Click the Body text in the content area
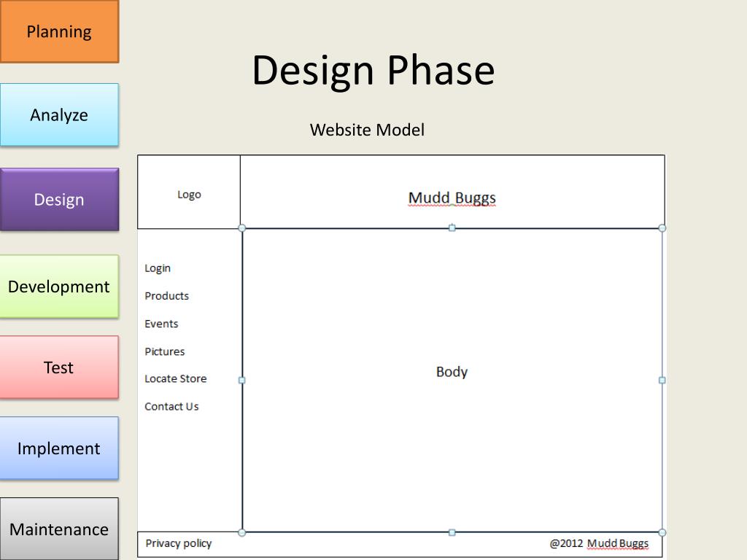Viewport: 747px width, 560px height. (x=452, y=371)
